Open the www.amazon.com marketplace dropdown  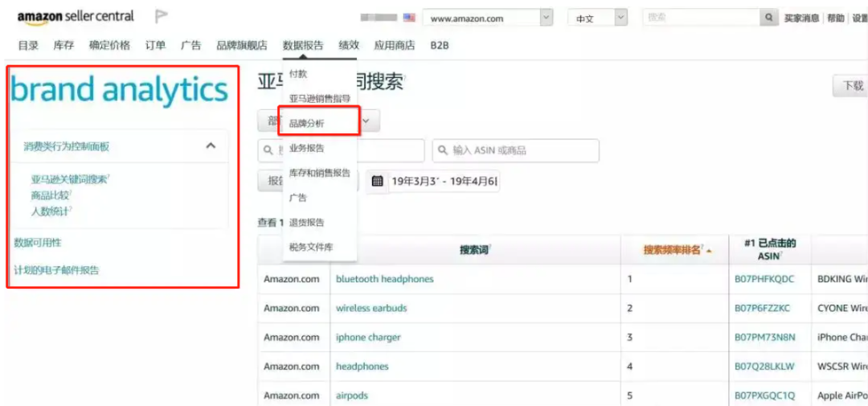[x=488, y=18]
